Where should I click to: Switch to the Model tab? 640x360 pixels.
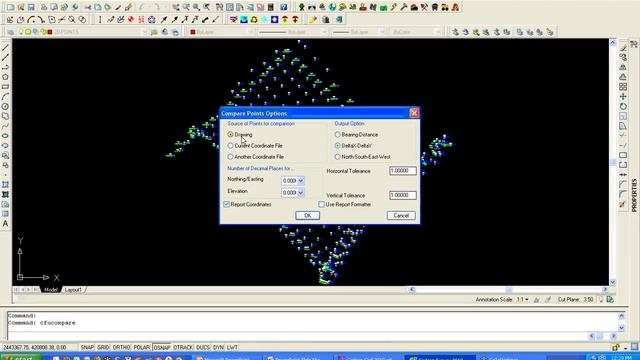click(51, 289)
